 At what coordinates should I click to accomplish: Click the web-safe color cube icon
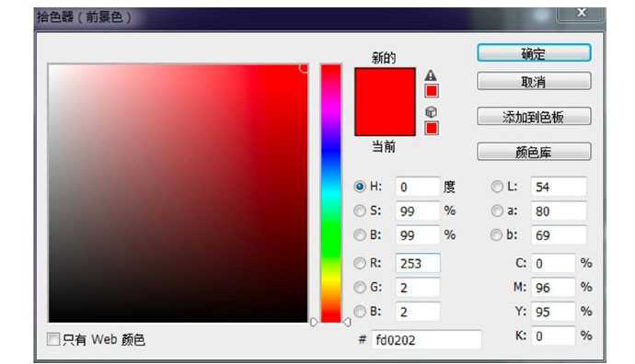tap(431, 111)
